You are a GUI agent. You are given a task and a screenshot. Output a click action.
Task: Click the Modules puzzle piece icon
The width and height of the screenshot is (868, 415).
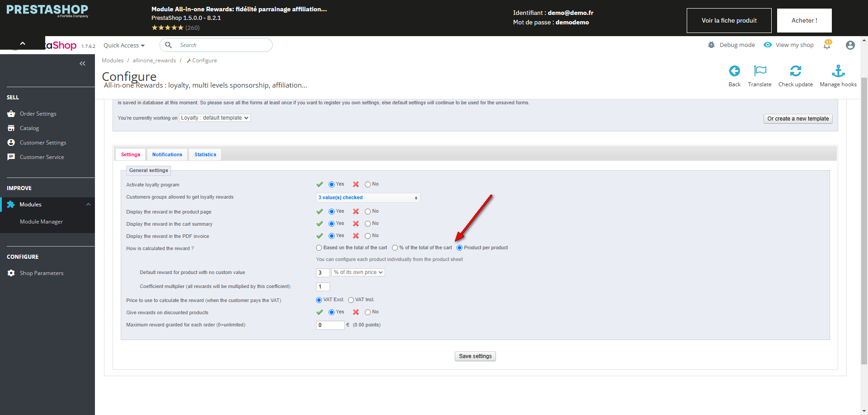click(11, 205)
